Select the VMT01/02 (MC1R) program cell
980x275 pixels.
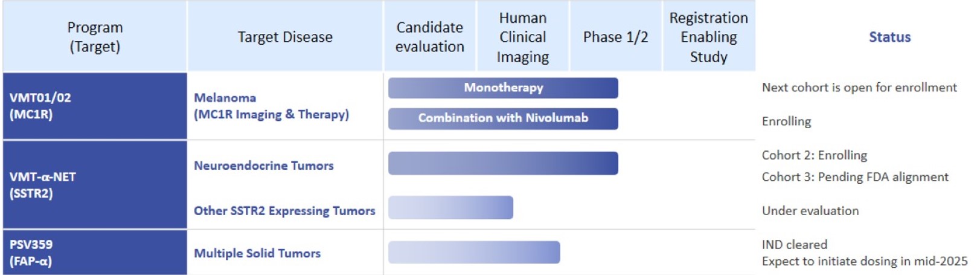tap(95, 106)
